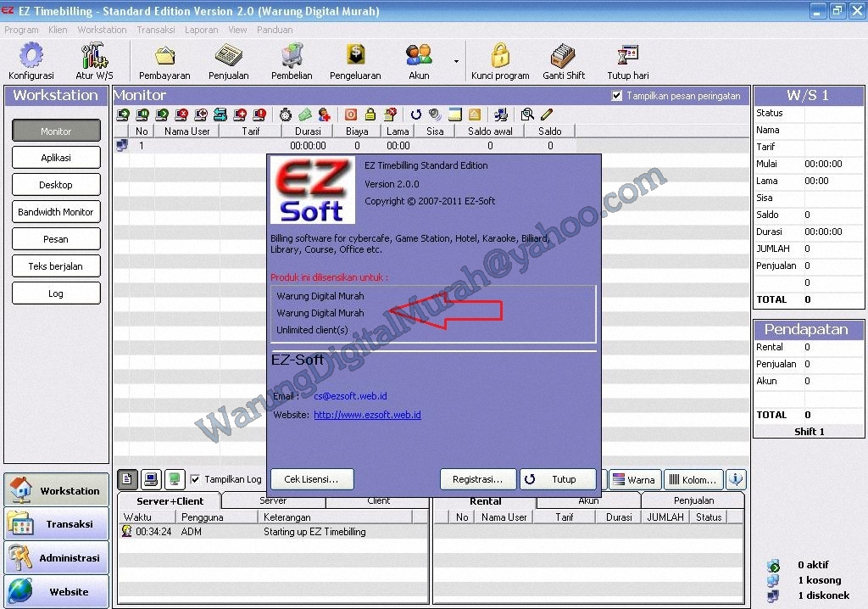The height and width of the screenshot is (609, 868).
Task: Switch to the Rental tab
Action: pyautogui.click(x=486, y=501)
